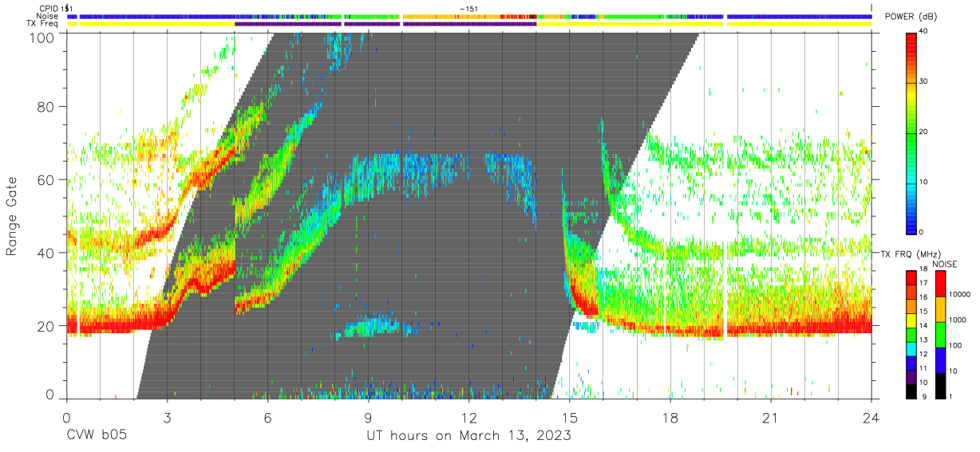Image resolution: width=980 pixels, height=452 pixels.
Task: Click the red segment of the top Noise bar
Action: (518, 16)
